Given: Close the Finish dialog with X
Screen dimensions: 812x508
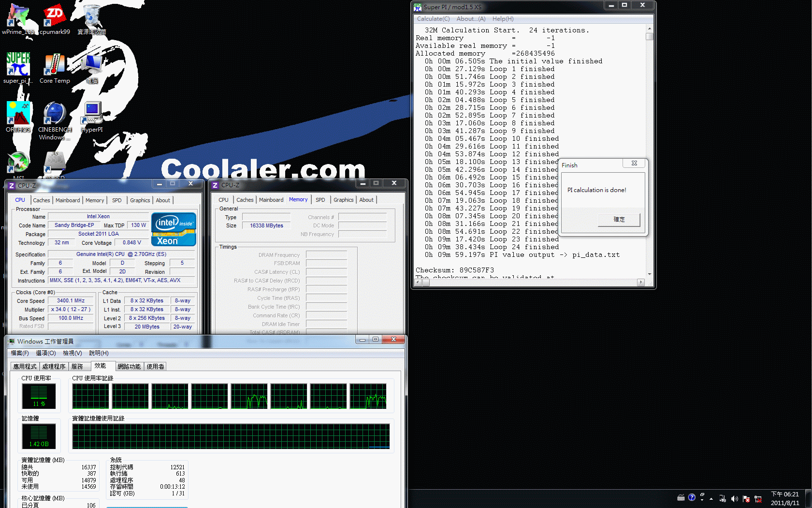Looking at the screenshot, I should [634, 163].
